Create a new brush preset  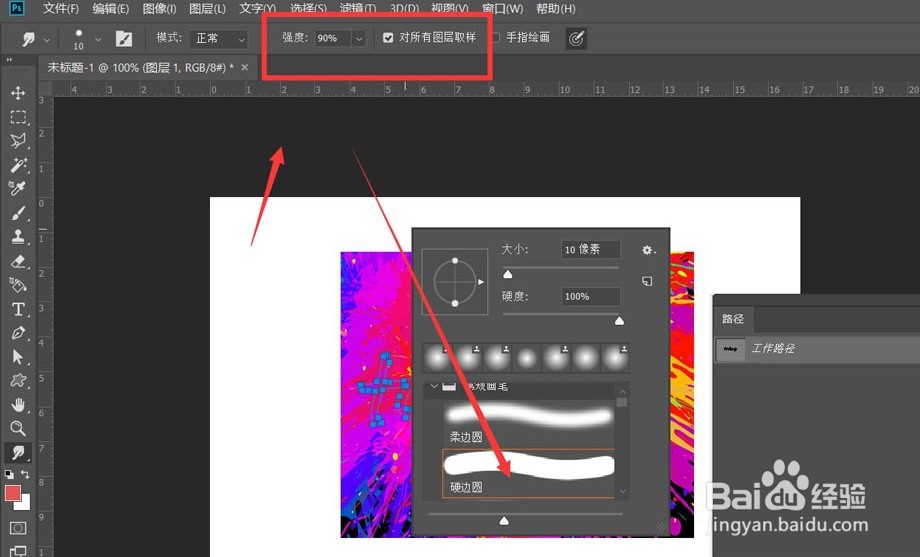(647, 281)
